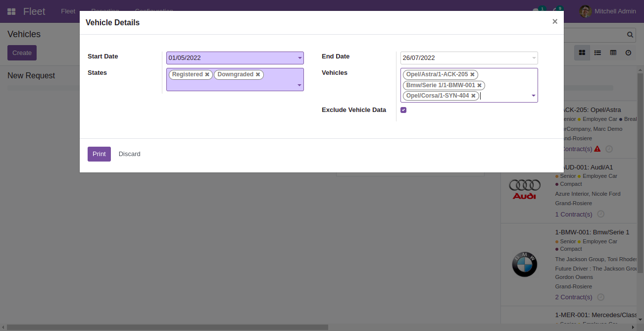The width and height of the screenshot is (644, 331).
Task: Close the Vehicle Details dialog with X
Action: point(555,21)
